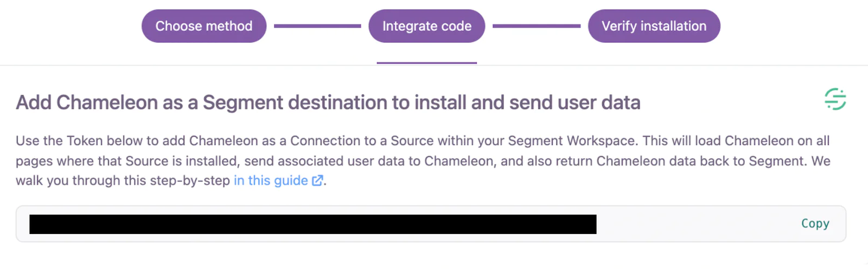
Task: Click the purple underline beneath Integrate code
Action: [426, 63]
